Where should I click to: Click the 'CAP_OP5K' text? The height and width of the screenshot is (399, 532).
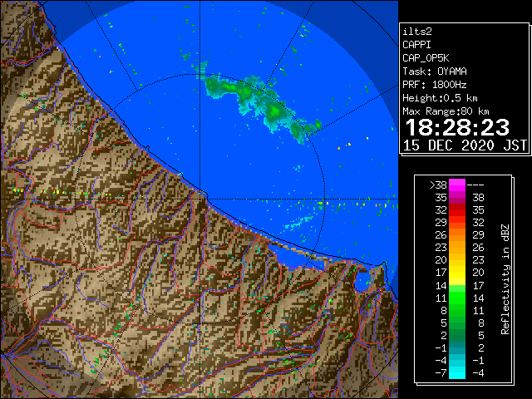pos(426,58)
